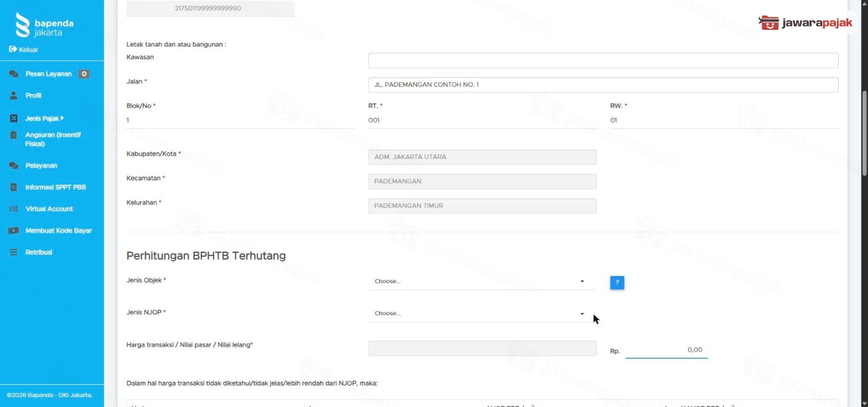Open Membuat Kode Bayar menu item
This screenshot has width=868, height=407.
tap(59, 231)
